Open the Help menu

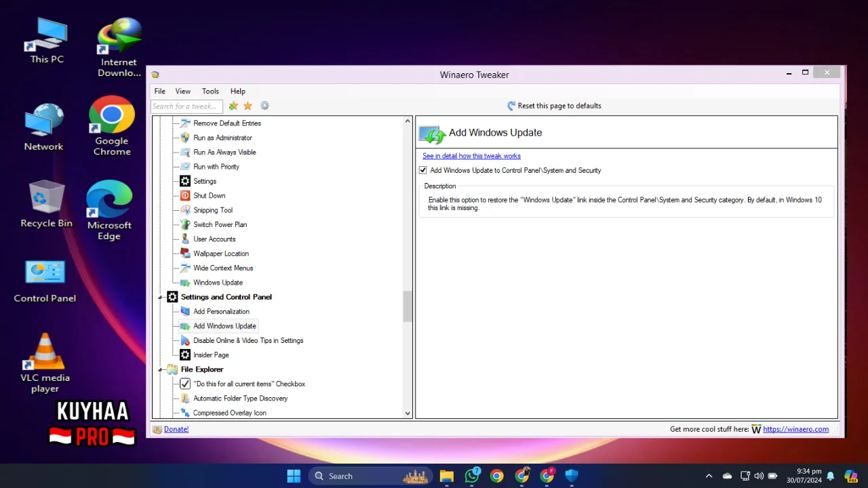(x=237, y=91)
